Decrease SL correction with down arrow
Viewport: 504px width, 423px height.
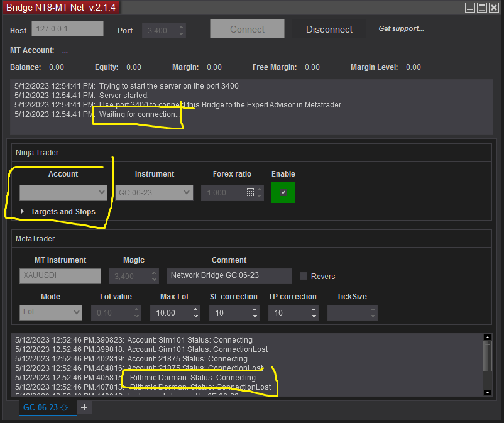coord(255,316)
